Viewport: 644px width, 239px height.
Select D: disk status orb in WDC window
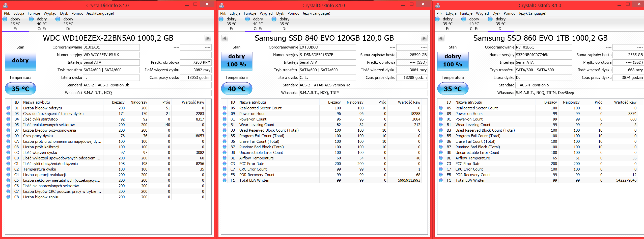pos(58,19)
